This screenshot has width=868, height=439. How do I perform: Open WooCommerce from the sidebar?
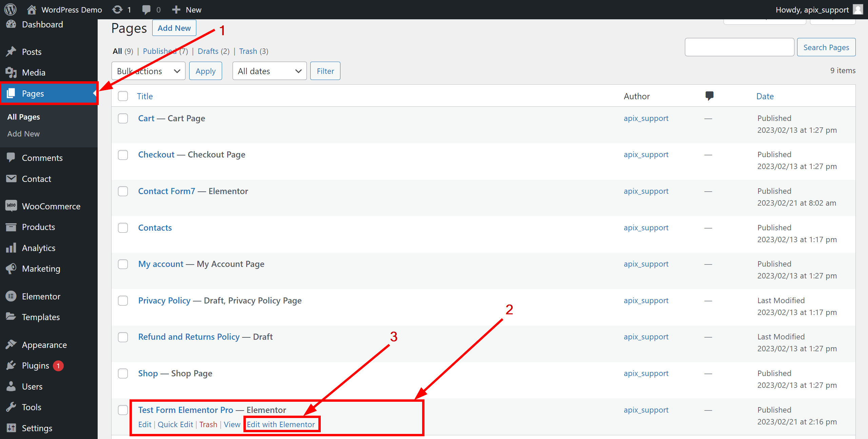[x=51, y=206]
